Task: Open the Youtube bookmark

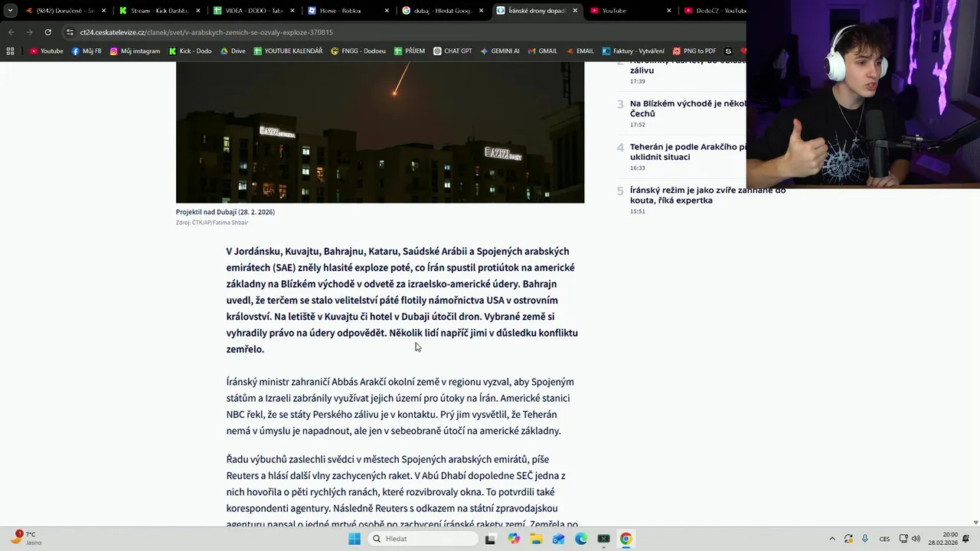Action: point(47,51)
